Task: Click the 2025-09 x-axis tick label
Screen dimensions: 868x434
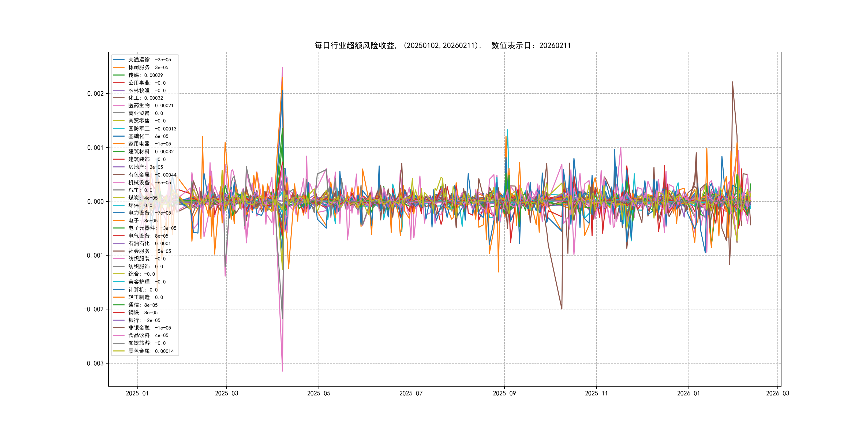Action: pos(504,393)
